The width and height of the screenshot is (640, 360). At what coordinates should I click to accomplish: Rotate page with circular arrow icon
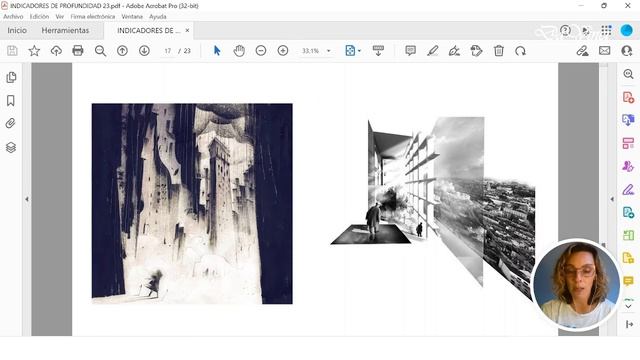point(520,51)
